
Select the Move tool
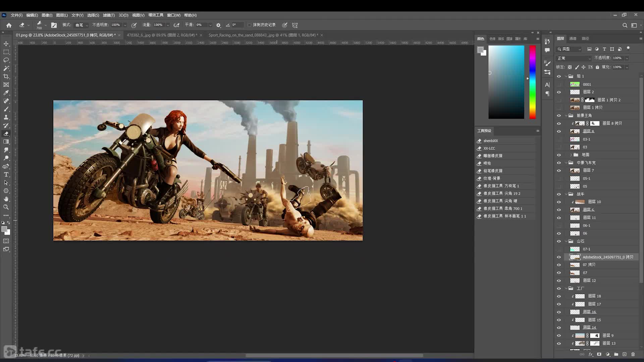6,44
